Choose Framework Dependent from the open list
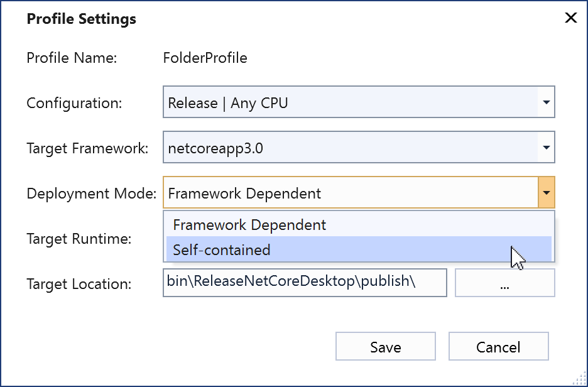The width and height of the screenshot is (588, 387). (x=359, y=225)
